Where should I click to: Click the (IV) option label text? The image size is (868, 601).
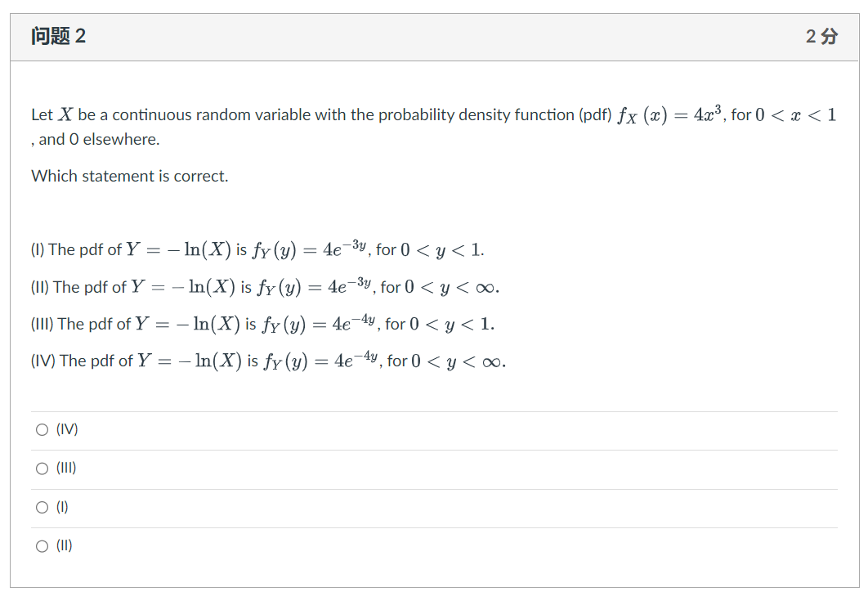pyautogui.click(x=66, y=428)
